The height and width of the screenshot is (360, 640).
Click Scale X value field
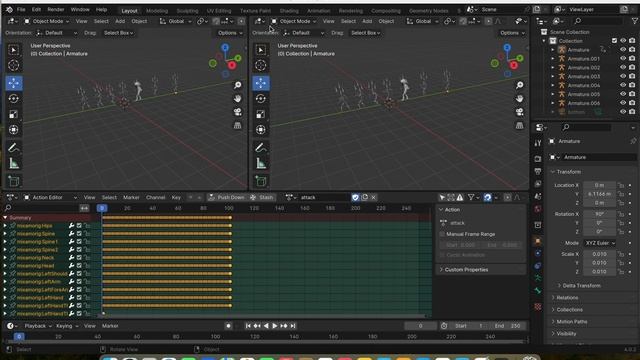[600, 254]
